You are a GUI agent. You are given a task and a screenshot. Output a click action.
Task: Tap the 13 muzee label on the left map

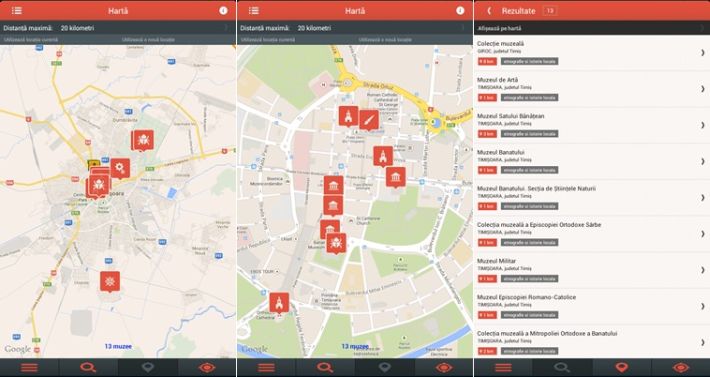118,346
